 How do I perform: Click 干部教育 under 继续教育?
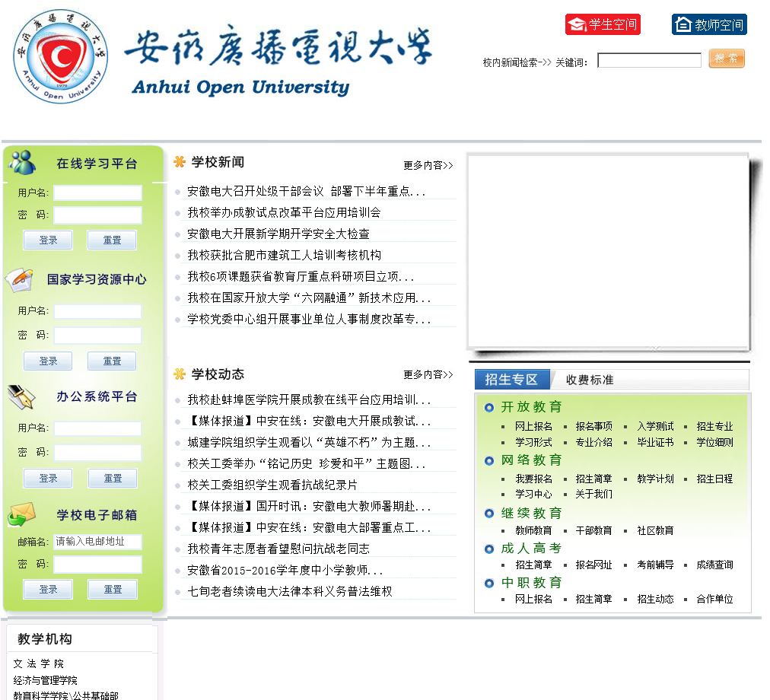tap(593, 530)
